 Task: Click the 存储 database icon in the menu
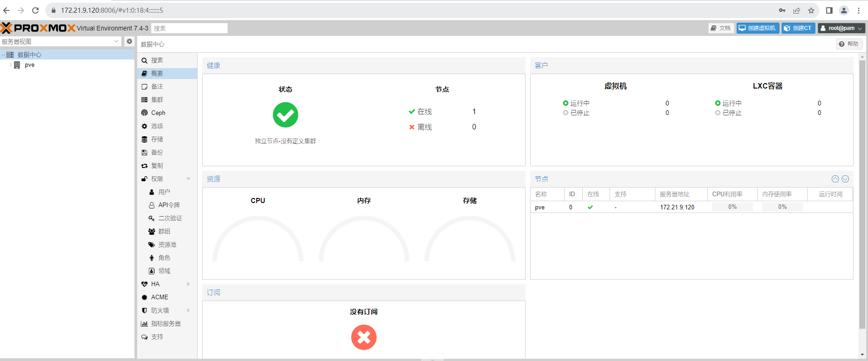pyautogui.click(x=144, y=139)
